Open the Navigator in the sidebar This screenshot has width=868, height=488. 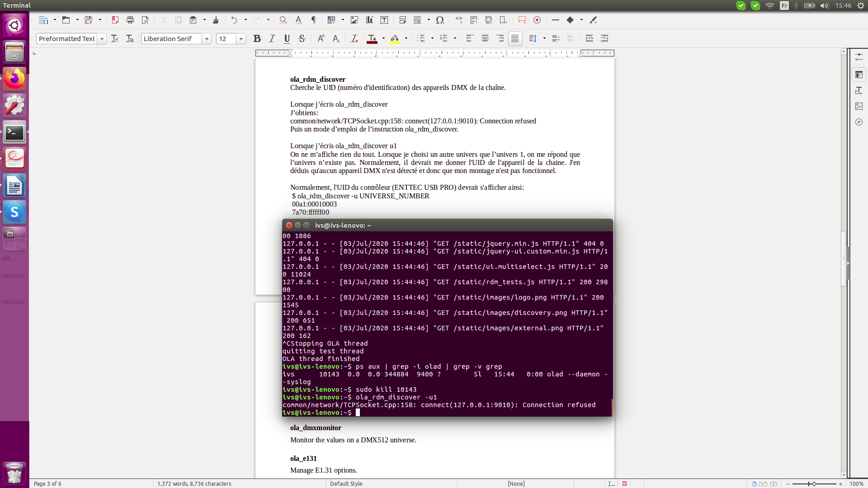click(859, 122)
